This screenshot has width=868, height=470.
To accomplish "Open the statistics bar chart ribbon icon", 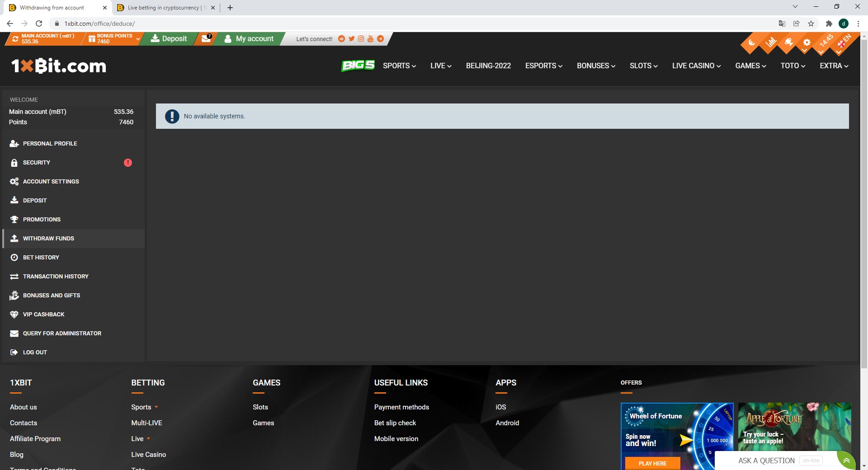I will (770, 43).
